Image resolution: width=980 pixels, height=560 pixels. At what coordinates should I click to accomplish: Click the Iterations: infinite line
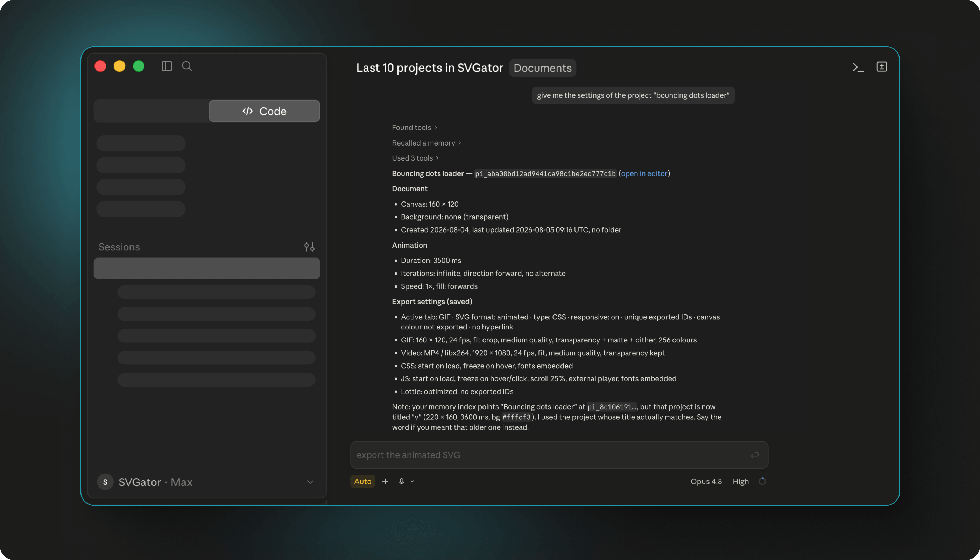coord(483,274)
